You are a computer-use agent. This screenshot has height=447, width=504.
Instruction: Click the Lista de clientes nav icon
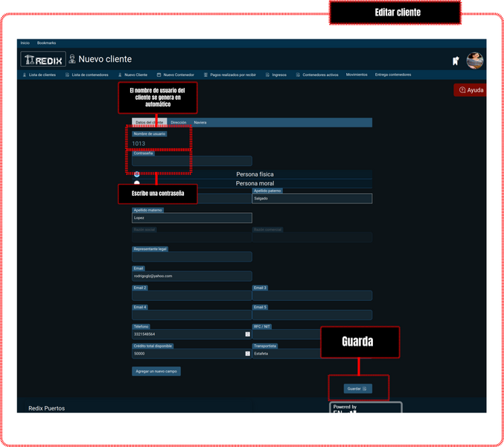click(x=25, y=75)
